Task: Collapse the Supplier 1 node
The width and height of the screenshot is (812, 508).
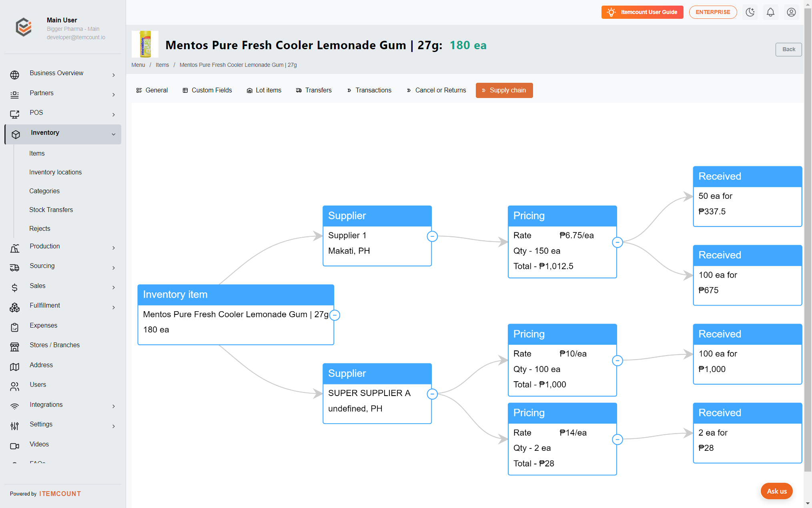Action: click(x=432, y=236)
